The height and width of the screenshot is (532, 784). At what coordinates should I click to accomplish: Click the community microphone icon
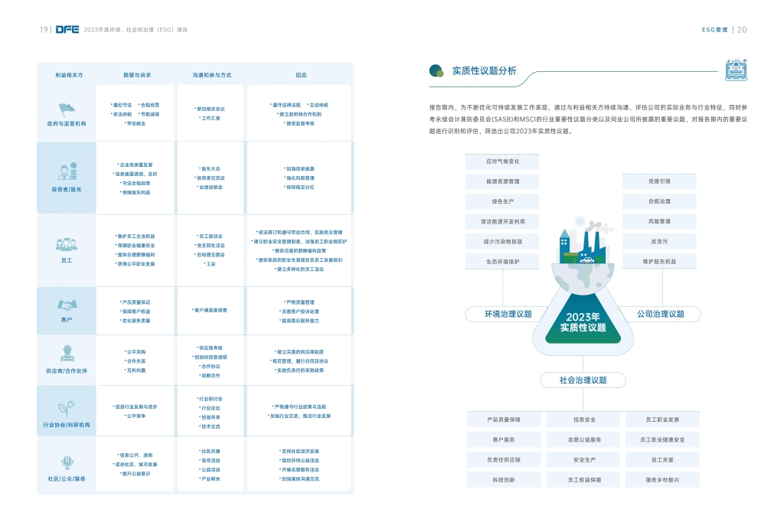point(67,462)
